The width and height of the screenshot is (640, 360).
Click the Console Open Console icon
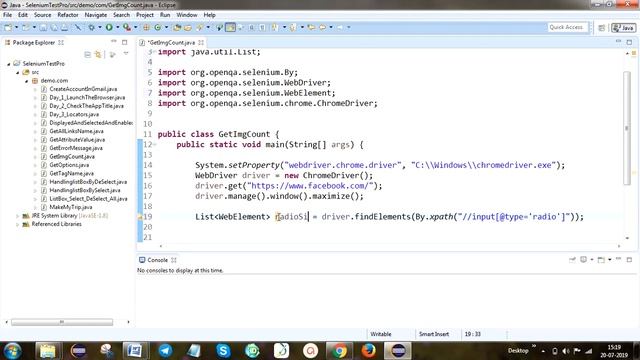[601, 260]
